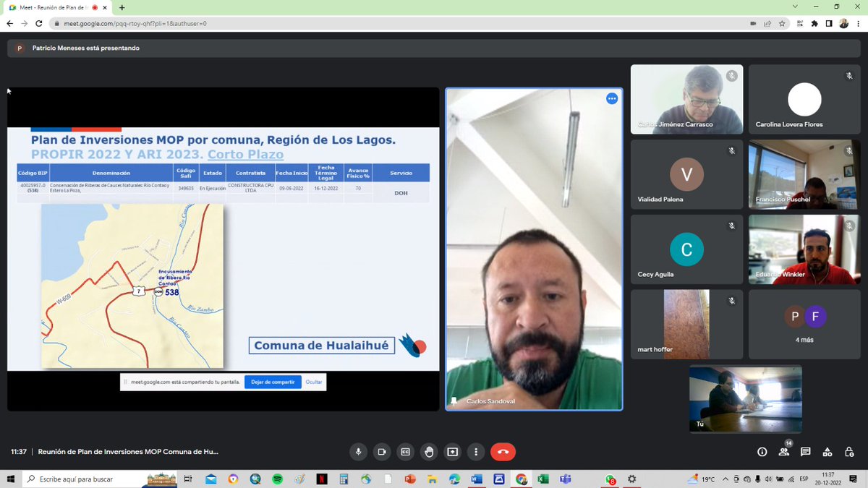Click the presented slide area

click(x=223, y=249)
